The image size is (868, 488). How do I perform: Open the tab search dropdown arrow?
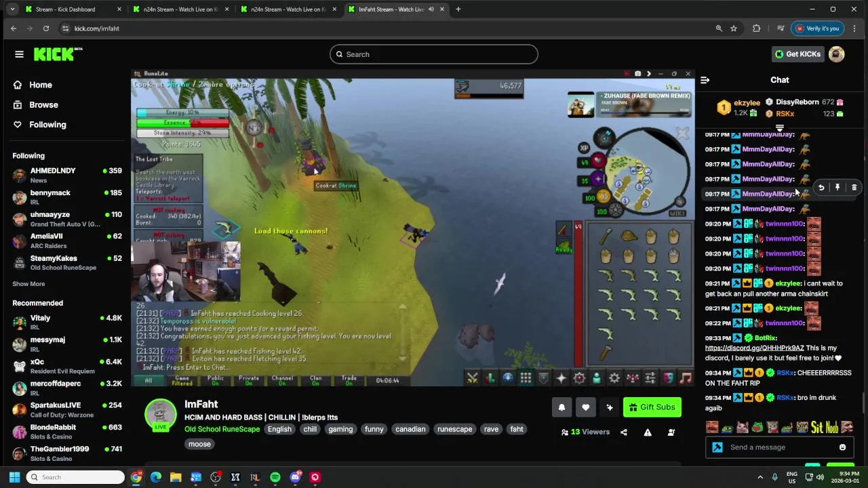pyautogui.click(x=12, y=9)
